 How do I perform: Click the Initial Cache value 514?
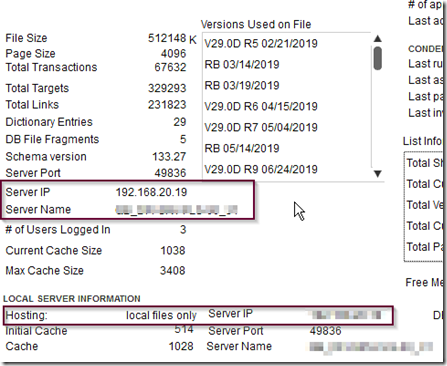click(x=184, y=329)
